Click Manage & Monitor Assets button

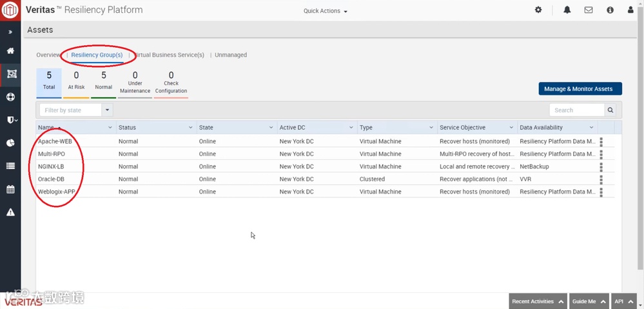point(580,89)
